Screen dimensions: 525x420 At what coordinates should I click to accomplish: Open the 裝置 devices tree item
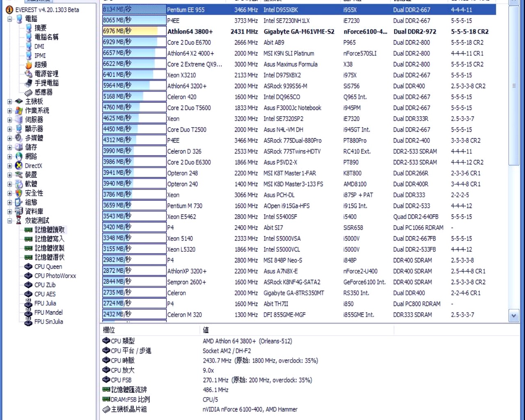pos(31,175)
